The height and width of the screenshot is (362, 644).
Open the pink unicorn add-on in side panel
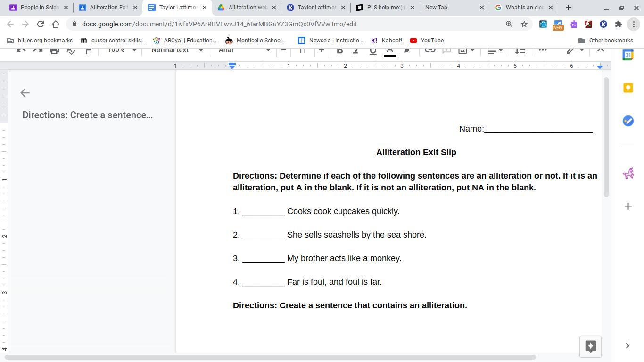coord(628,173)
